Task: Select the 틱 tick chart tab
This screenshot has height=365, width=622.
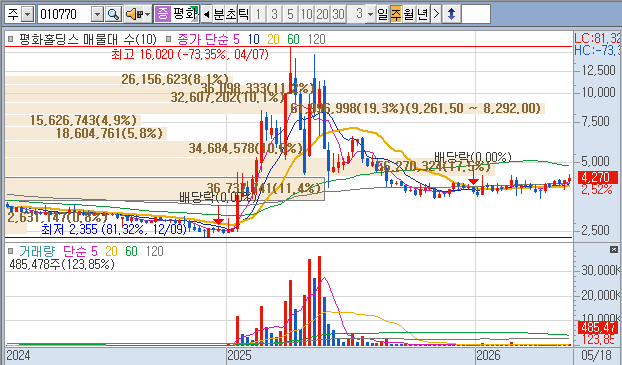Action: click(243, 15)
